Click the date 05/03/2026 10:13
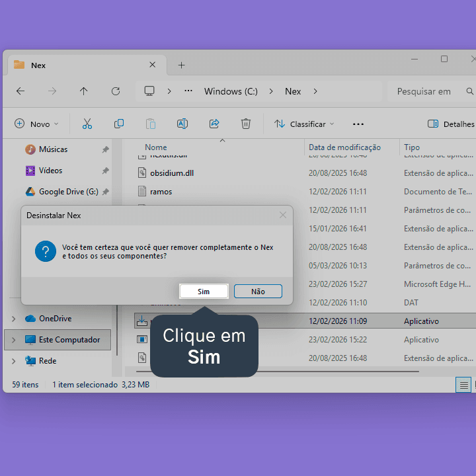Screen dimensions: 476x476 [x=338, y=266]
